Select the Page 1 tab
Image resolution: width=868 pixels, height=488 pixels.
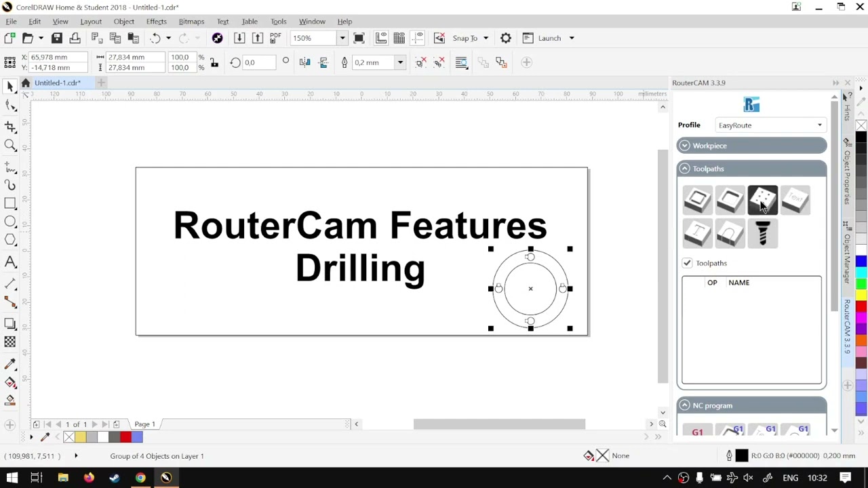144,424
